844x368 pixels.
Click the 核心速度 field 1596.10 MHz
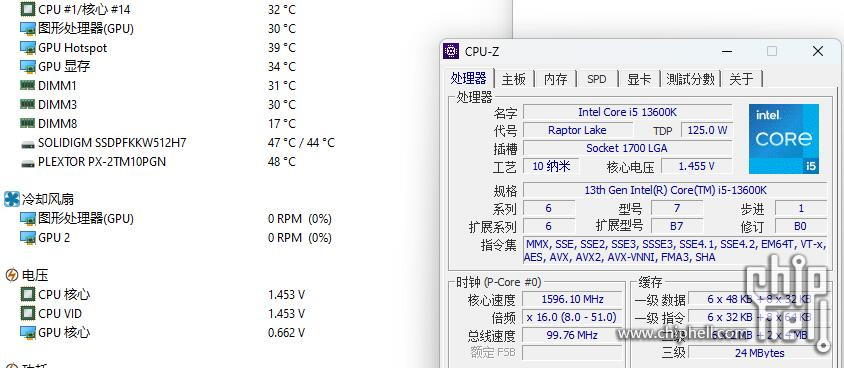(x=572, y=299)
